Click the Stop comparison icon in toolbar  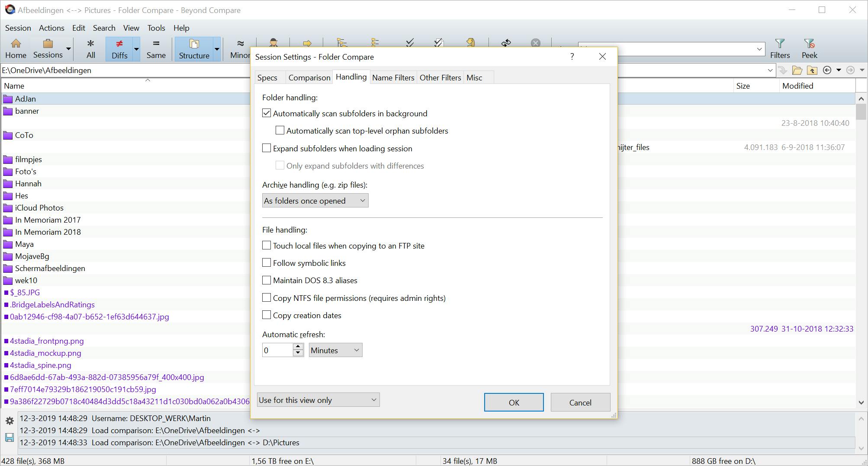click(536, 43)
